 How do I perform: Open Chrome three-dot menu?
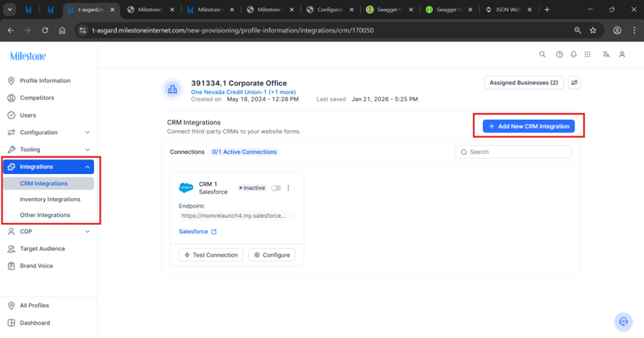(634, 30)
